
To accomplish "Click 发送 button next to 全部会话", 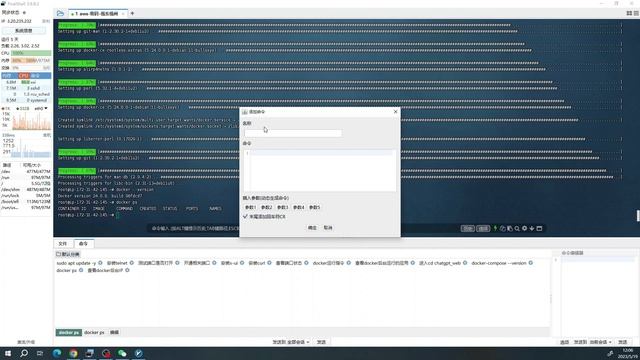I will tap(322, 342).
